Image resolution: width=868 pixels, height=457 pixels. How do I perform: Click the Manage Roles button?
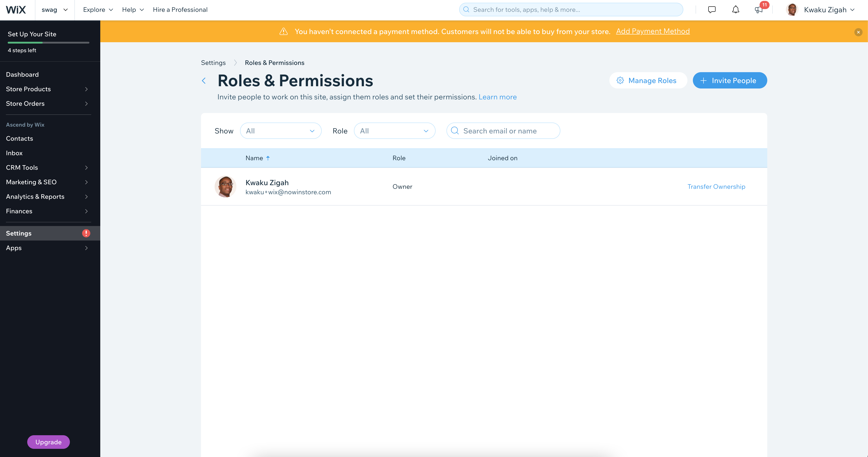click(x=648, y=81)
